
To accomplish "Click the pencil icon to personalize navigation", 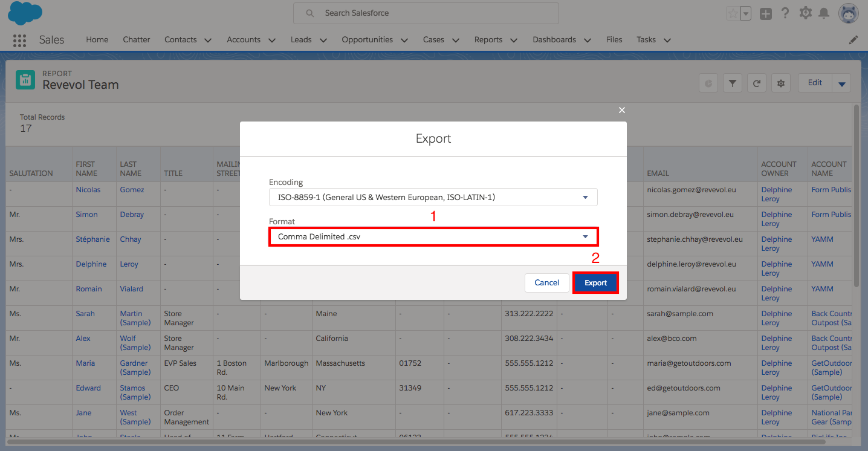I will (x=853, y=40).
